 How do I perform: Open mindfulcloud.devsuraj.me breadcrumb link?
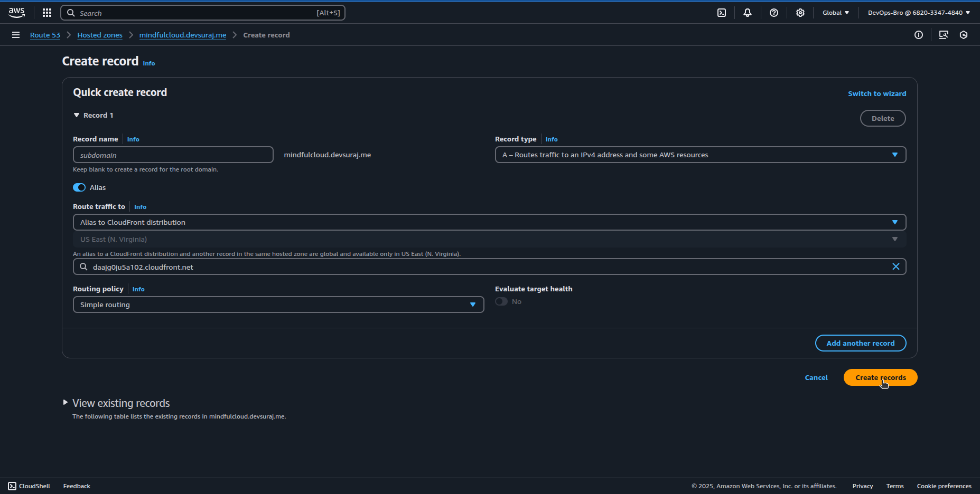tap(183, 35)
